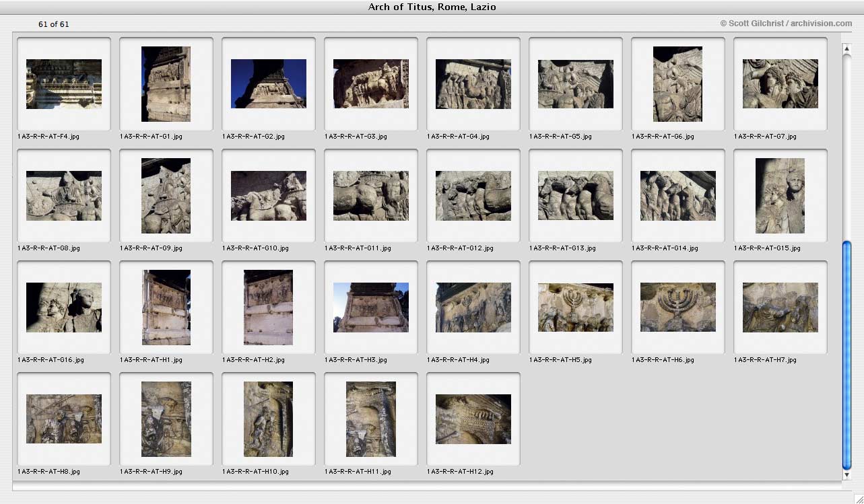
Task: Select the 1A3-R-R-AT-G4.jpg thumbnail
Action: [473, 84]
